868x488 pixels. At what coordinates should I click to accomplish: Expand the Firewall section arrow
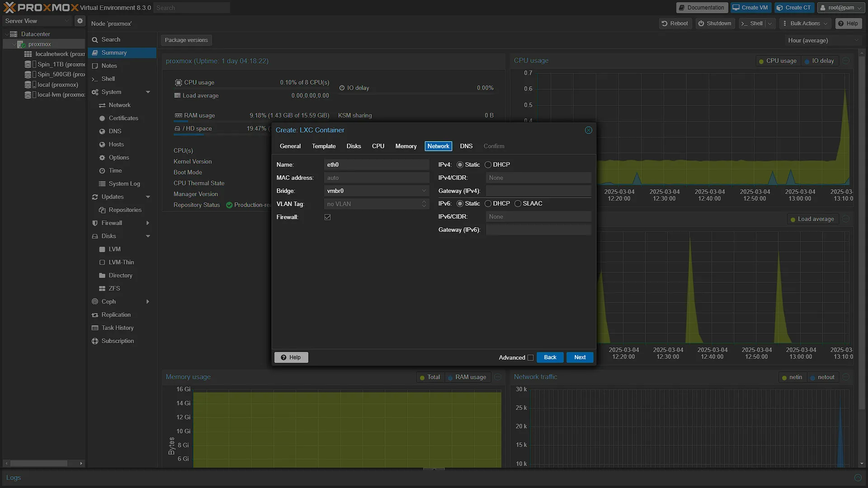point(148,223)
